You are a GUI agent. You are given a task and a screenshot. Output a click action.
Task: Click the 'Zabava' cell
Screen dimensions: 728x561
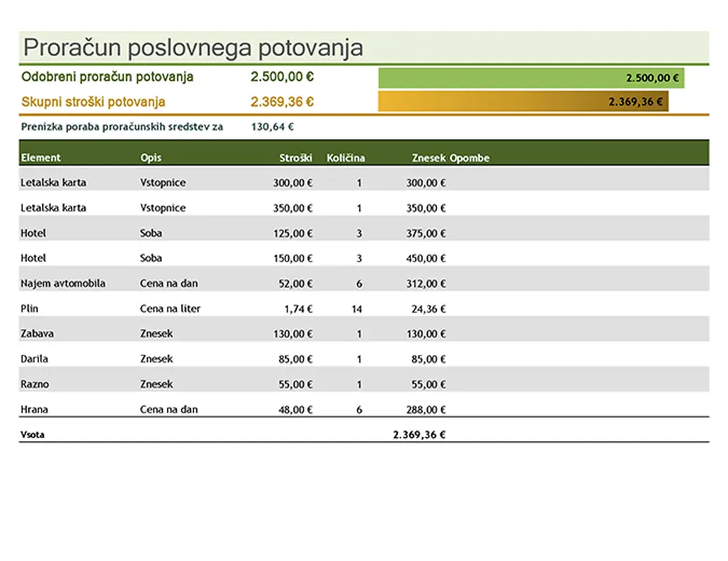pos(37,333)
